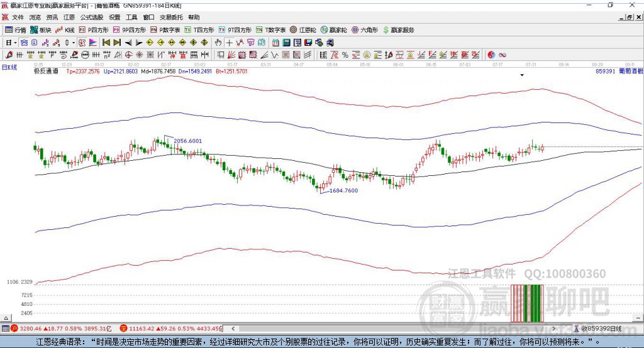Open the 公式选股 menu
The image size is (644, 348).
[92, 17]
